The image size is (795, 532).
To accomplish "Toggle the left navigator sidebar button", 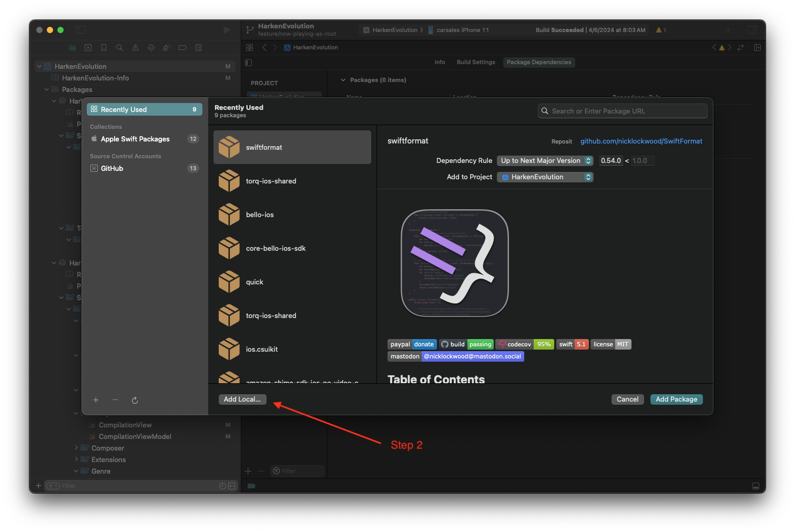I will [x=80, y=30].
